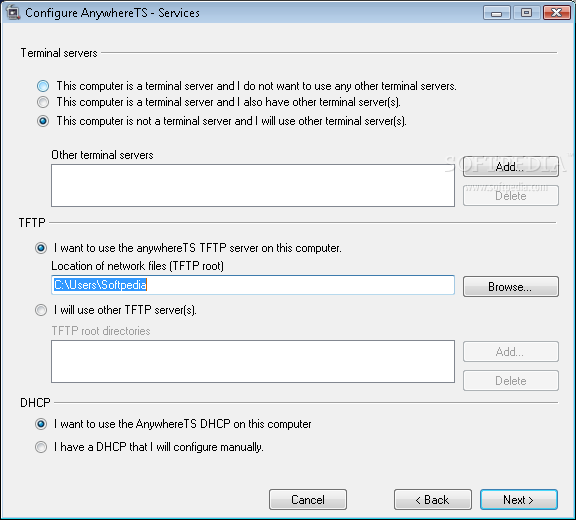
Task: Click inside the Other terminal servers list box
Action: (253, 185)
